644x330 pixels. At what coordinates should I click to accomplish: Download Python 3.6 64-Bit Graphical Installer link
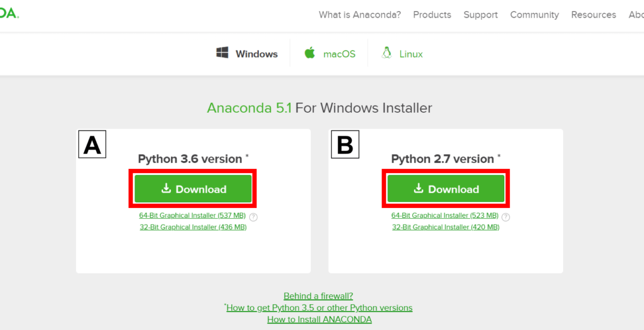[192, 216]
